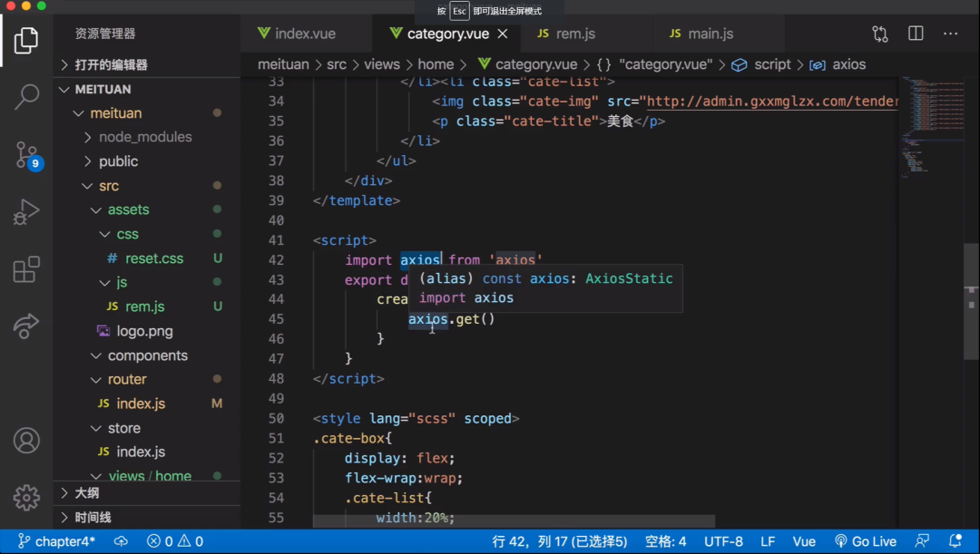
Task: Close the category.vue tab
Action: [x=503, y=34]
